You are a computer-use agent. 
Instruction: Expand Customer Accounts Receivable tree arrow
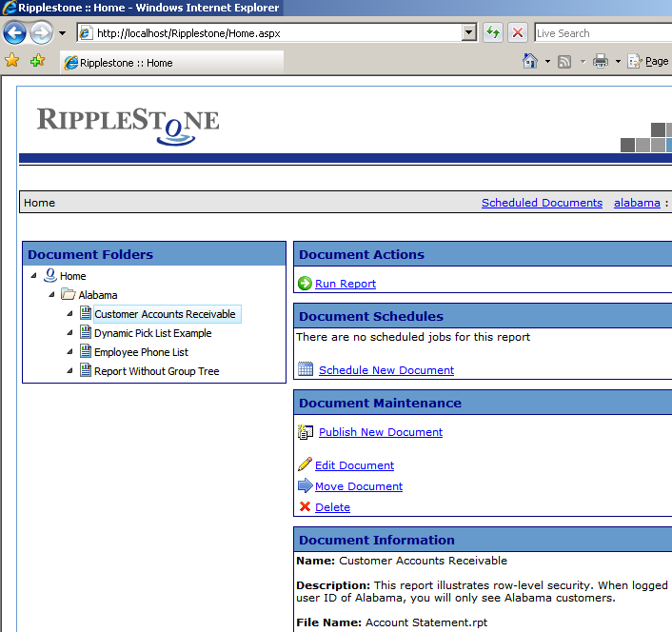[x=69, y=314]
